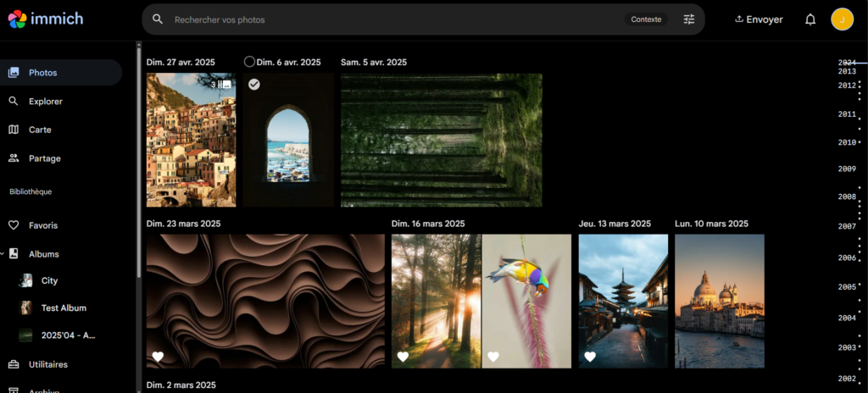Open the Carte map view
868x393 pixels.
point(61,130)
